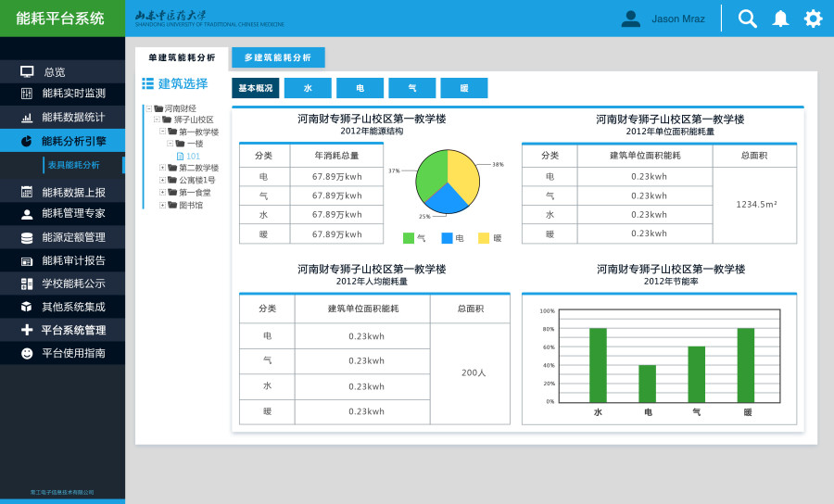The height and width of the screenshot is (504, 834).
Task: Click the folder icon of 图书馆
Action: tap(172, 205)
